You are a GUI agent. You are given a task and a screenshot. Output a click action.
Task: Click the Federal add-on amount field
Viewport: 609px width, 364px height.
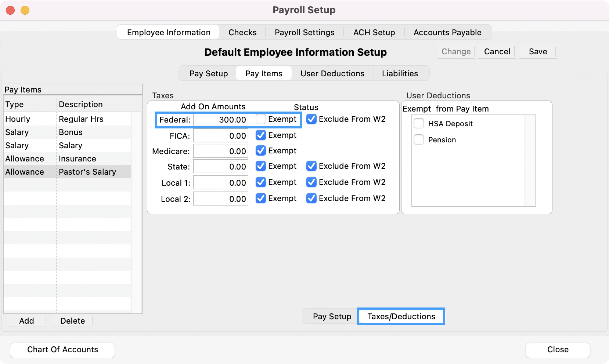[x=220, y=119]
